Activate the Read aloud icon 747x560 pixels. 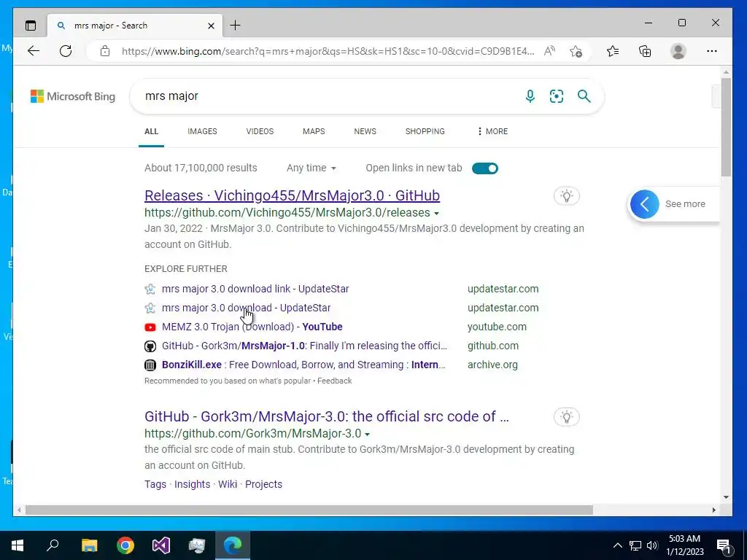550,51
